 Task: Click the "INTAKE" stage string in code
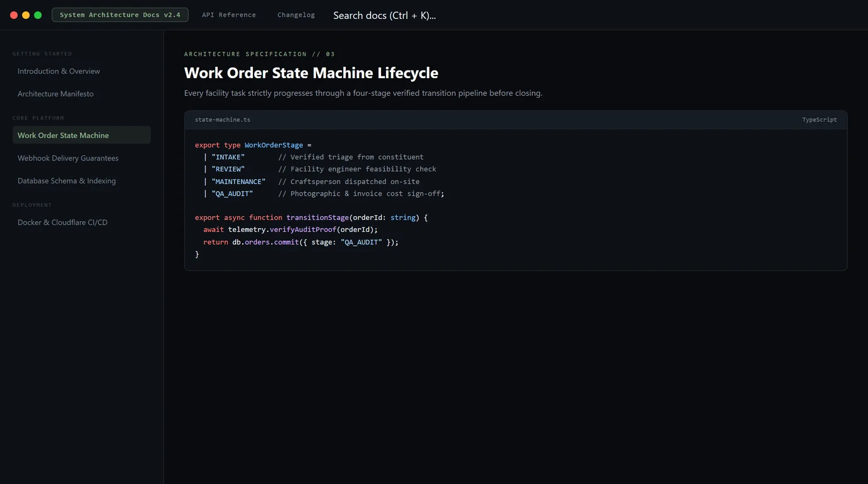click(x=228, y=157)
